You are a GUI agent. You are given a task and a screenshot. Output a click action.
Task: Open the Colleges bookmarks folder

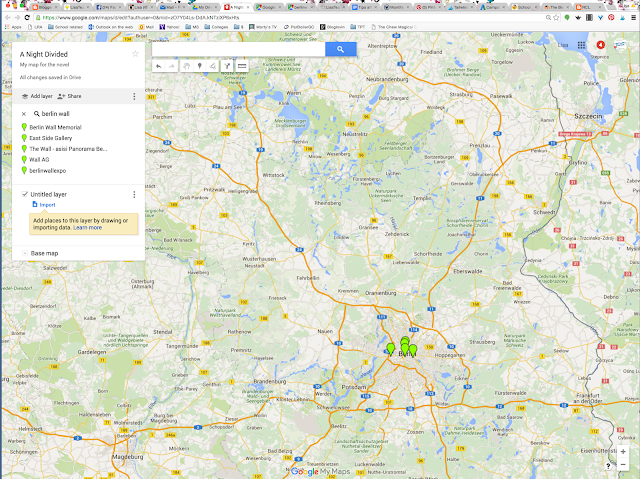216,27
